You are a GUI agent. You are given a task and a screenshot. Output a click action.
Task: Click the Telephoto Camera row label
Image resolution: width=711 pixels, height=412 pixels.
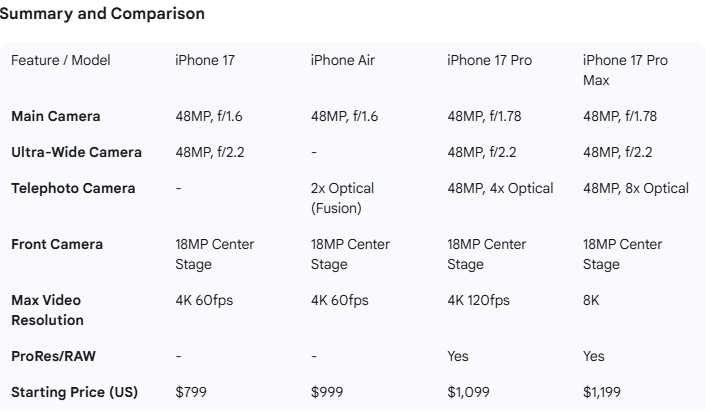point(73,188)
